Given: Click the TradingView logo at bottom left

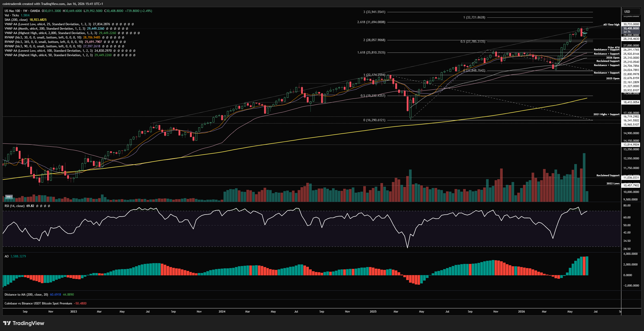Looking at the screenshot, I should [24, 323].
